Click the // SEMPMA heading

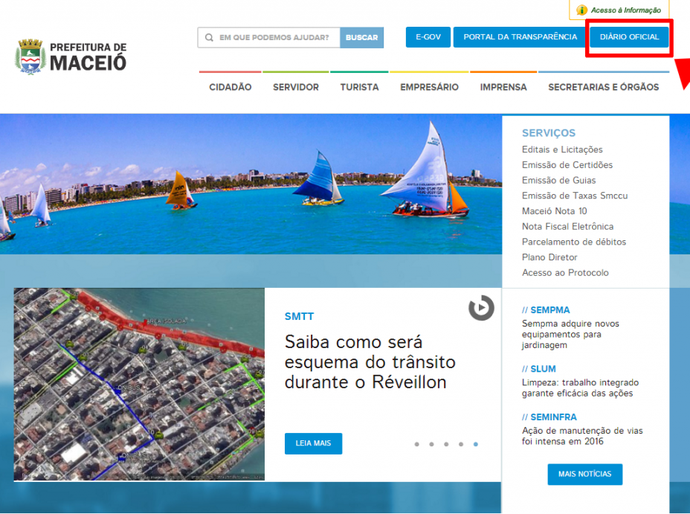(x=546, y=310)
